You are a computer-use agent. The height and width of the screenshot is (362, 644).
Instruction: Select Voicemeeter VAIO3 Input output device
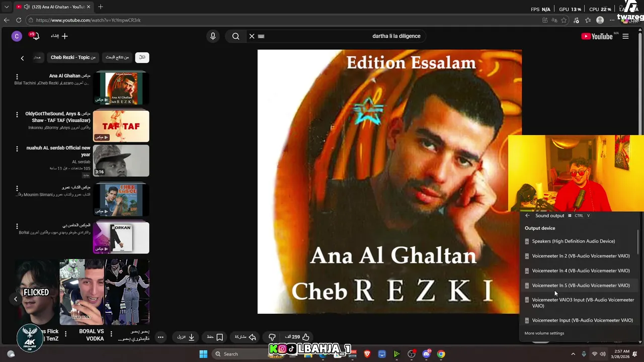click(x=579, y=303)
